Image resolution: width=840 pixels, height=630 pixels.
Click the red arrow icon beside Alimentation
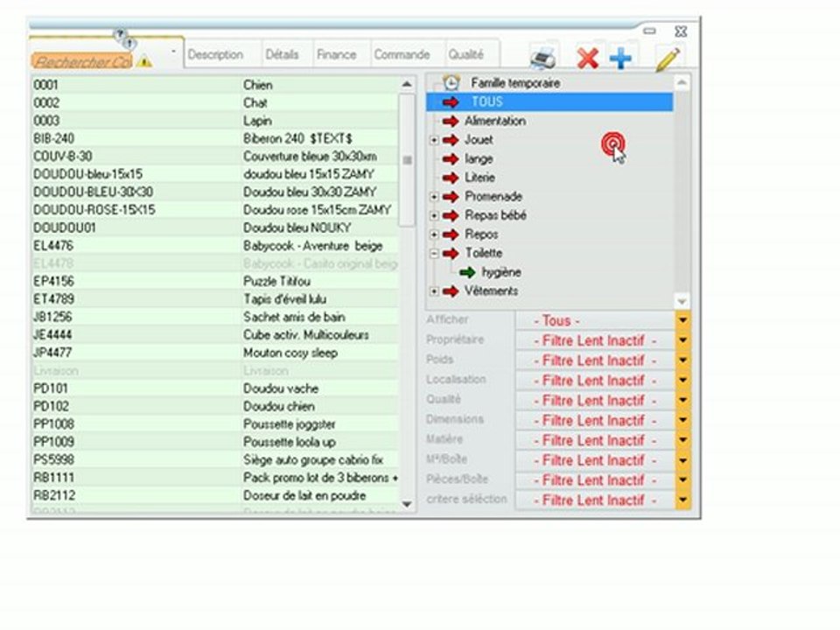tap(451, 121)
